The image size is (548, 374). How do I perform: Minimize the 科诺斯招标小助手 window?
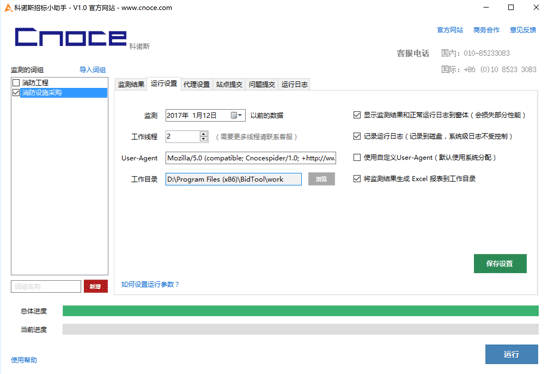(x=486, y=7)
